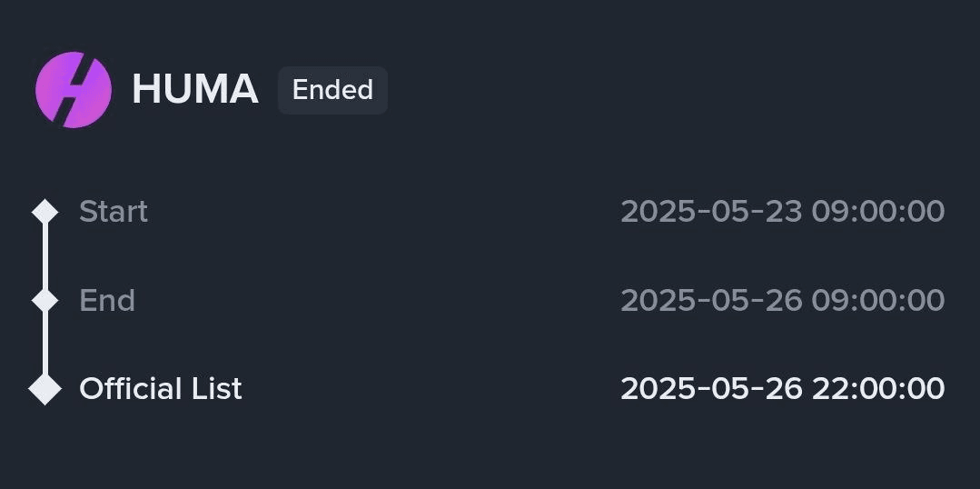
Task: Click the purple HUMA token logo
Action: 74,90
